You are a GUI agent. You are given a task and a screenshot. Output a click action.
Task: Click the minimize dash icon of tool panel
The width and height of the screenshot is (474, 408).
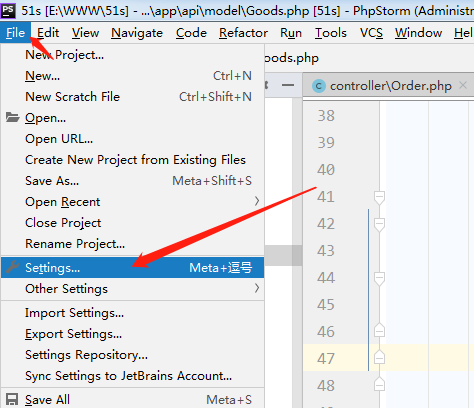coord(288,85)
